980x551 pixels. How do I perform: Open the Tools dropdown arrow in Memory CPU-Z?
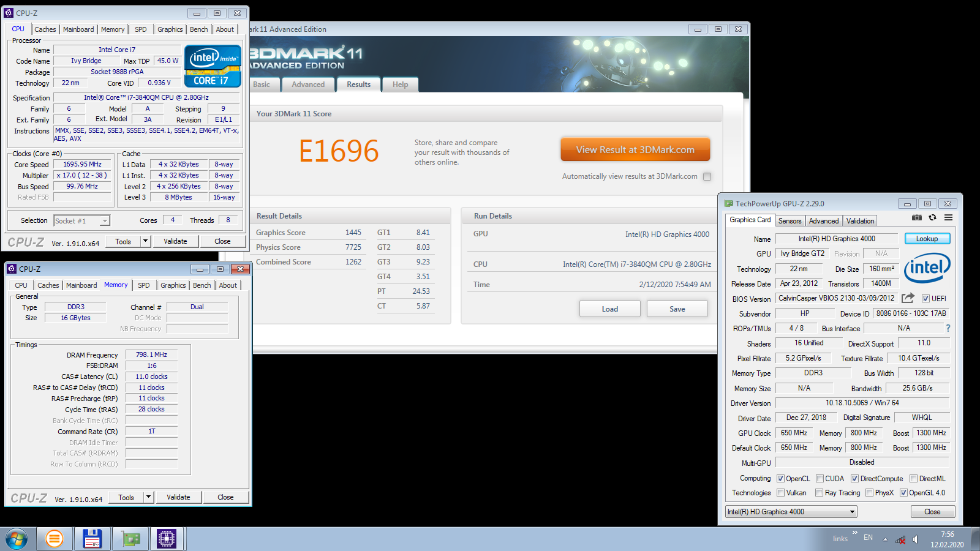point(149,497)
